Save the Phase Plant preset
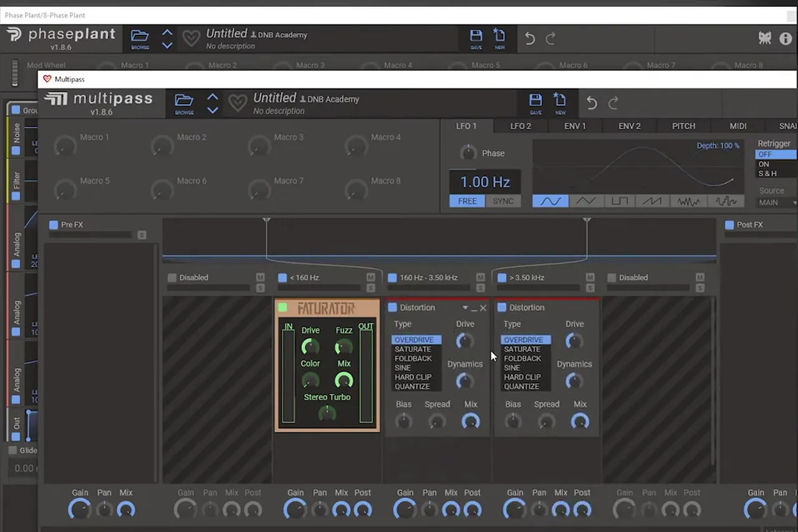 pyautogui.click(x=476, y=39)
